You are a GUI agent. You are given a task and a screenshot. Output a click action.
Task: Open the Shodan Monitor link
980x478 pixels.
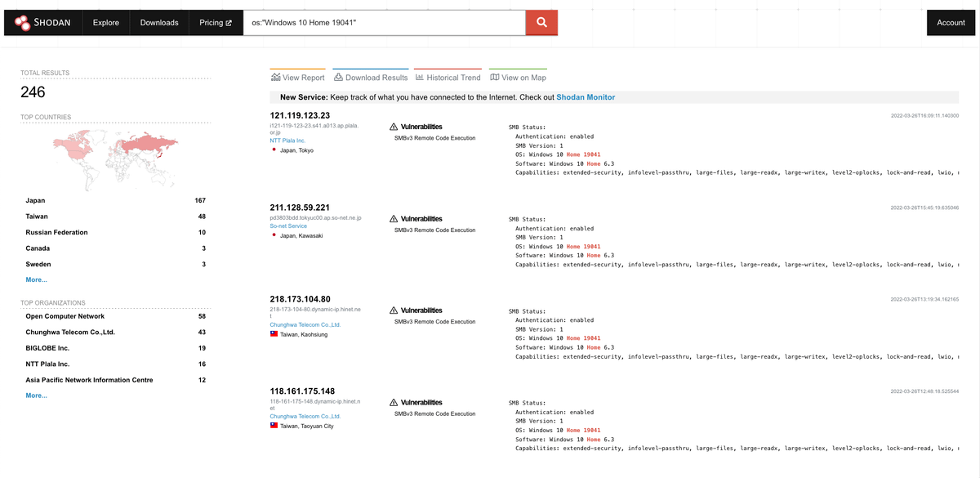(x=586, y=97)
